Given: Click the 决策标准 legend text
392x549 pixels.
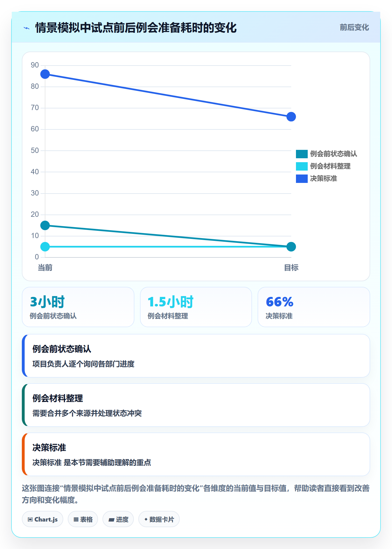Looking at the screenshot, I should [323, 178].
